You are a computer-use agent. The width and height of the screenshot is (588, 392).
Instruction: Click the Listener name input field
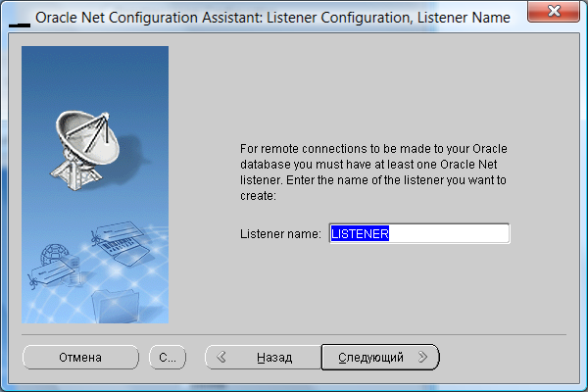419,233
